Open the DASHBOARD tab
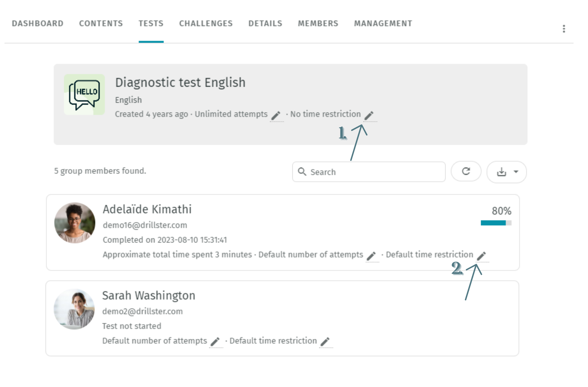Viewport: 588px width, 387px height. point(37,24)
